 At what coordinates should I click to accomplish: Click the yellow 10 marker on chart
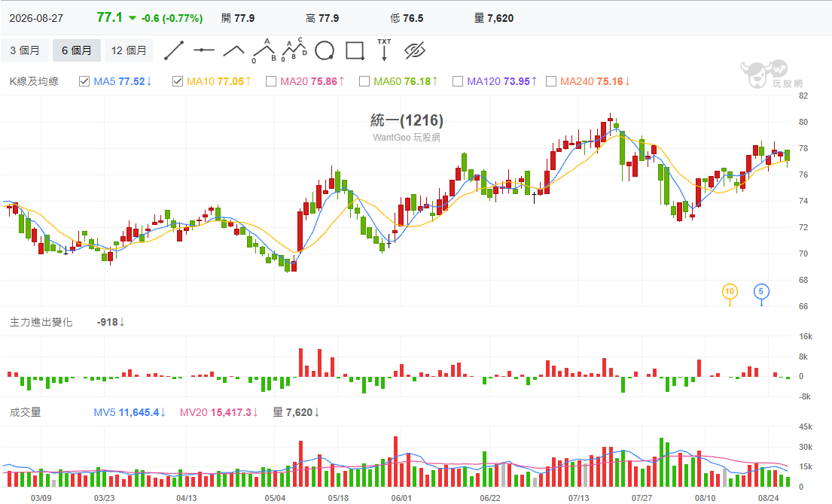[730, 291]
